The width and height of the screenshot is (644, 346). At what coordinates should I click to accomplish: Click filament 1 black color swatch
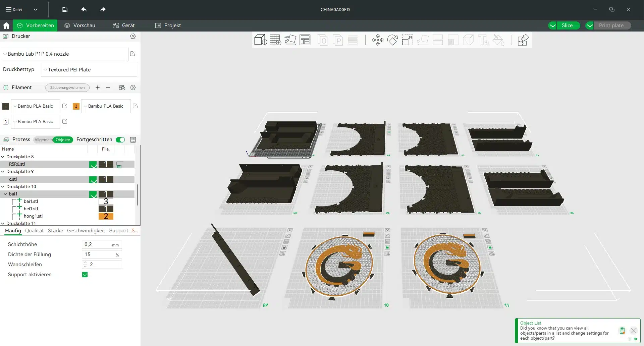tap(6, 106)
